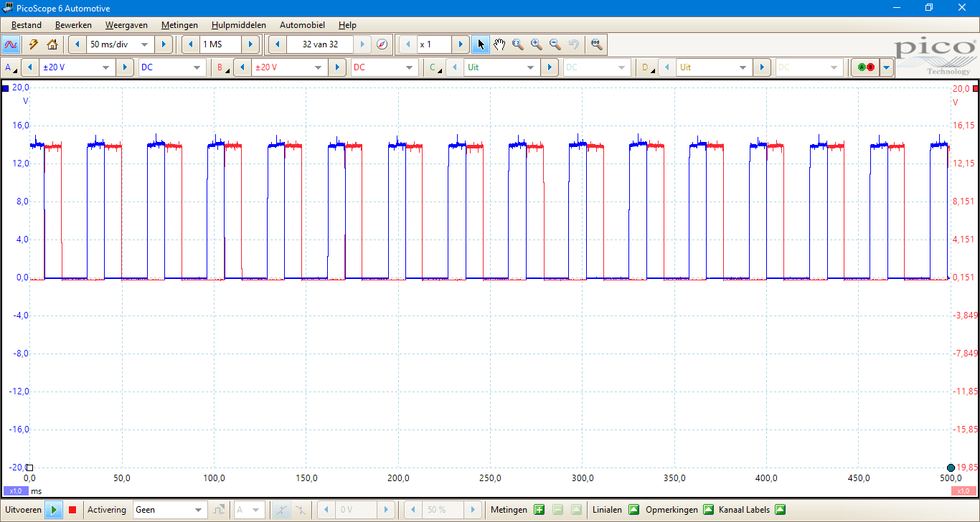The height and width of the screenshot is (522, 980).
Task: Click the add measurement plus button
Action: tap(540, 510)
